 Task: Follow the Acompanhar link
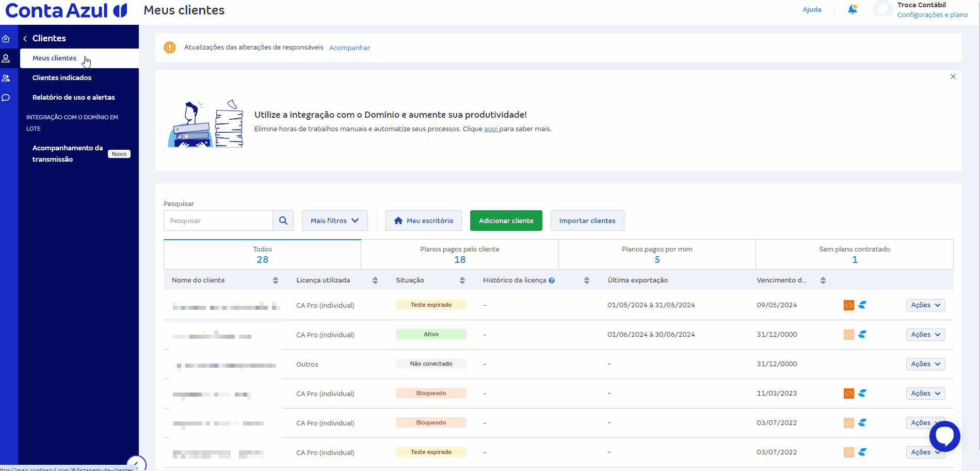349,48
